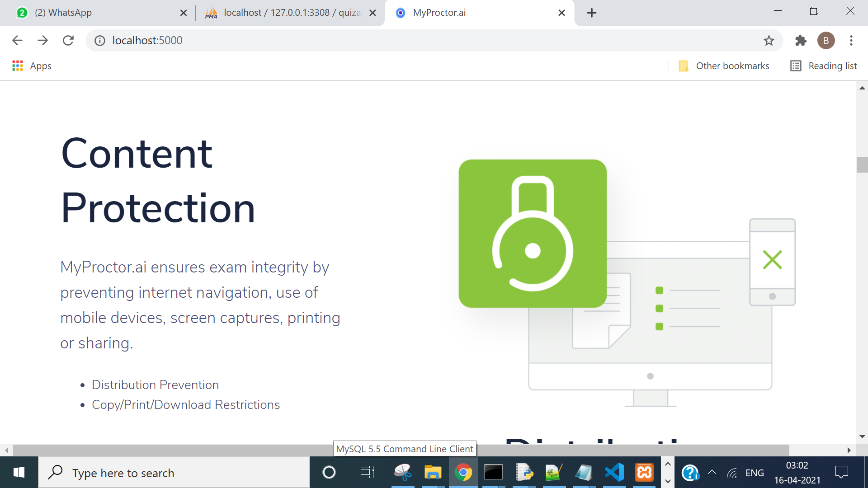Click the MyProctor.ai tab icon

click(401, 12)
